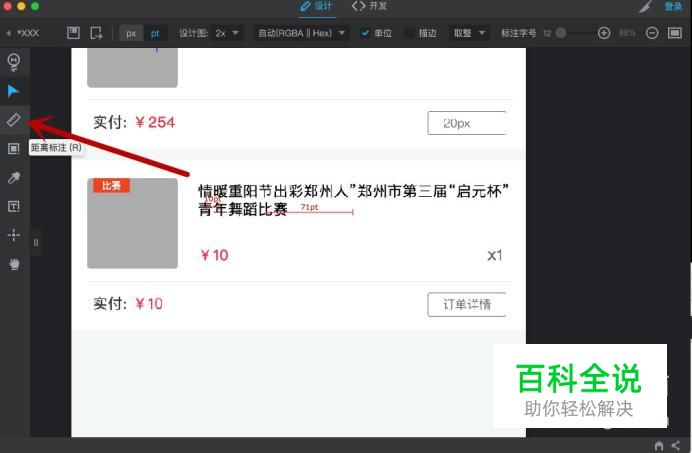Click the x1 quantity text
692x453 pixels.
(494, 255)
